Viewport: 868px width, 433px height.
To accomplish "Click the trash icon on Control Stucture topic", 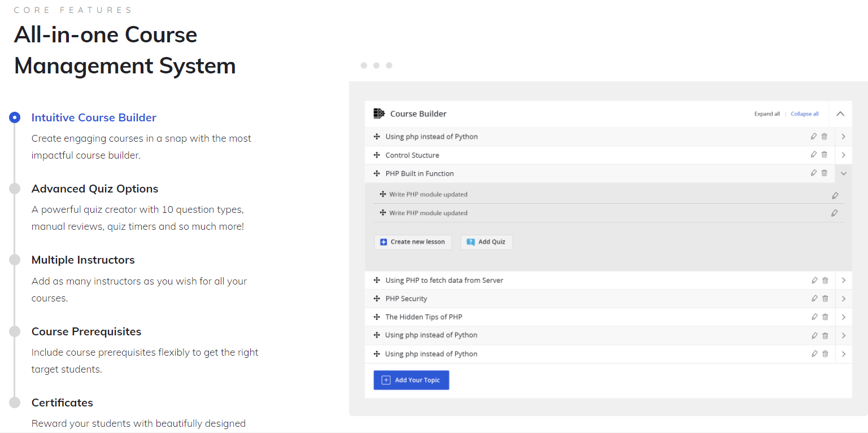I will tap(824, 154).
